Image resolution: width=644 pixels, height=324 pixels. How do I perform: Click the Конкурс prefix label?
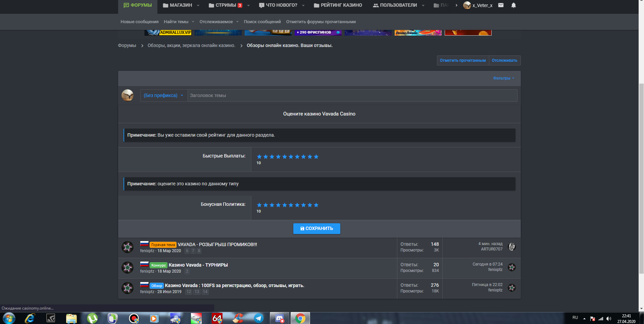pos(158,265)
